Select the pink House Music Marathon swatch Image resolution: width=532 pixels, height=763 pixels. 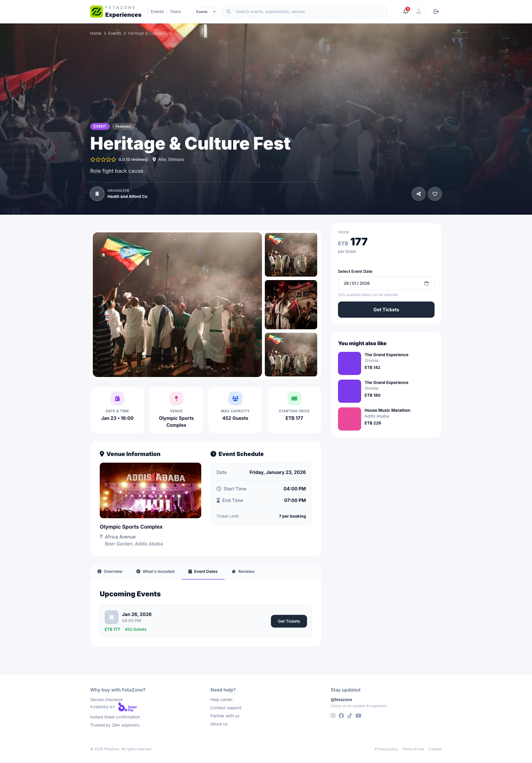pyautogui.click(x=349, y=419)
